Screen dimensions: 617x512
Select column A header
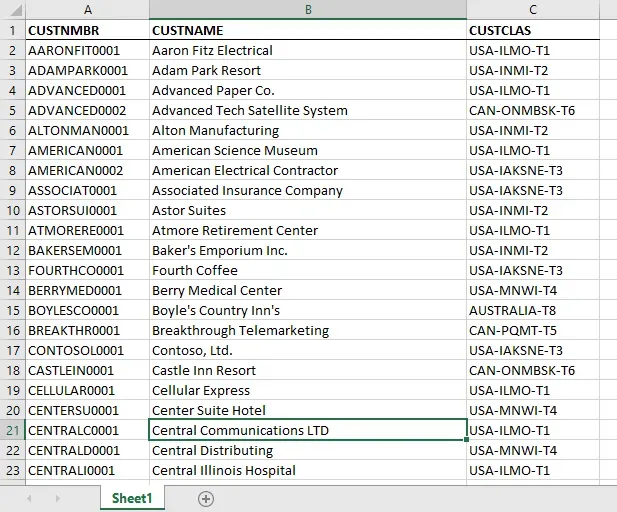coord(87,10)
